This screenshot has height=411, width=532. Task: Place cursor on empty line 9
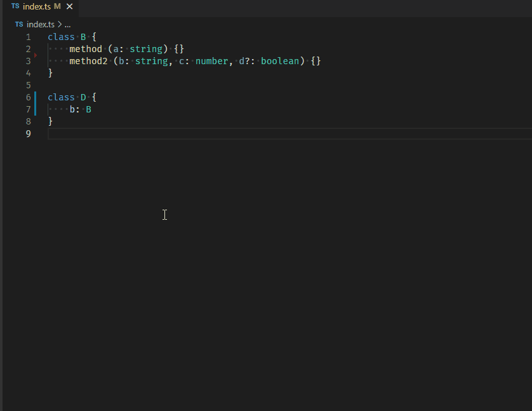point(289,134)
